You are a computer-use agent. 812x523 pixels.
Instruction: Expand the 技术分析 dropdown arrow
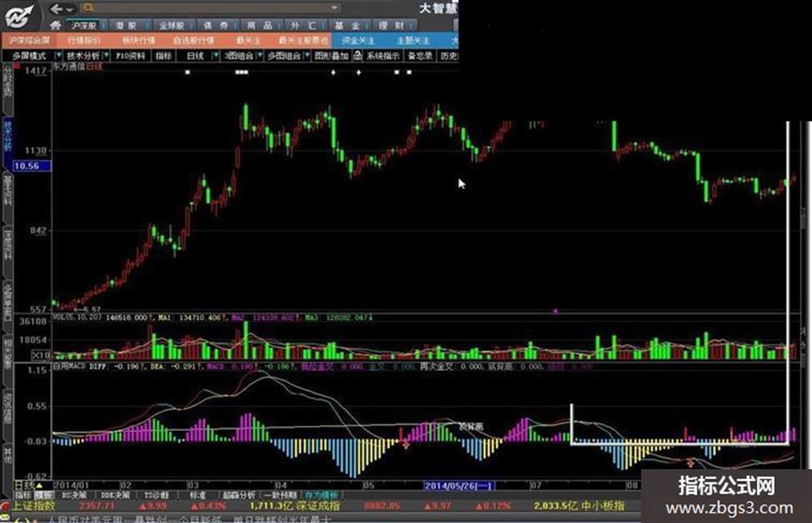pos(107,56)
